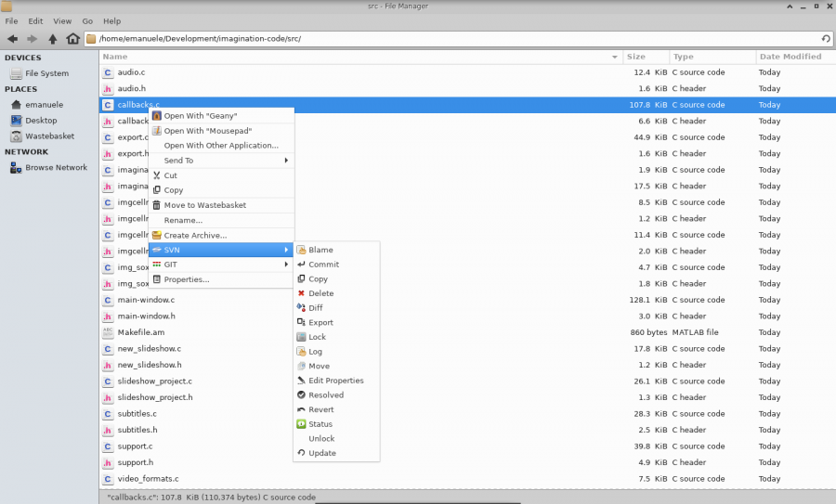Reload the folder using the refresh icon
Viewport: 836px width, 504px height.
[x=826, y=38]
